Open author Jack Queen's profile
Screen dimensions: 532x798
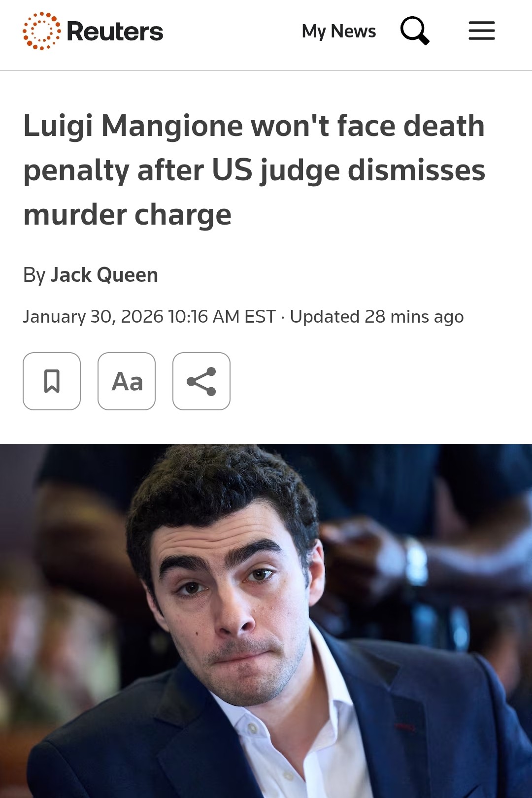[104, 275]
